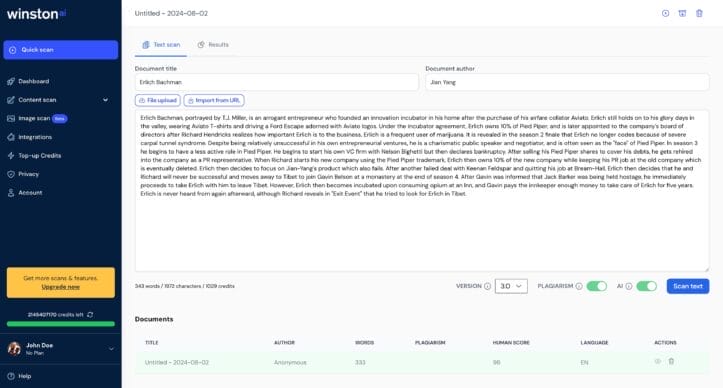Refresh the credits left counter

pyautogui.click(x=90, y=315)
